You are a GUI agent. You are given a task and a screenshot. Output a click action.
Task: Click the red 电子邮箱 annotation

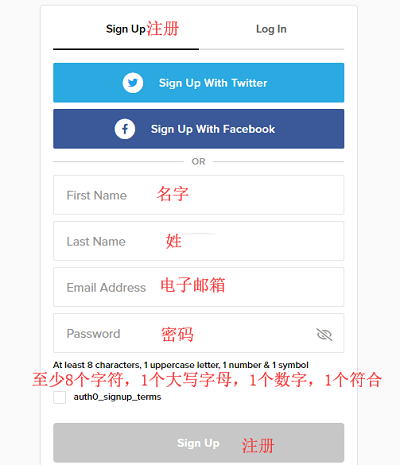(x=193, y=285)
